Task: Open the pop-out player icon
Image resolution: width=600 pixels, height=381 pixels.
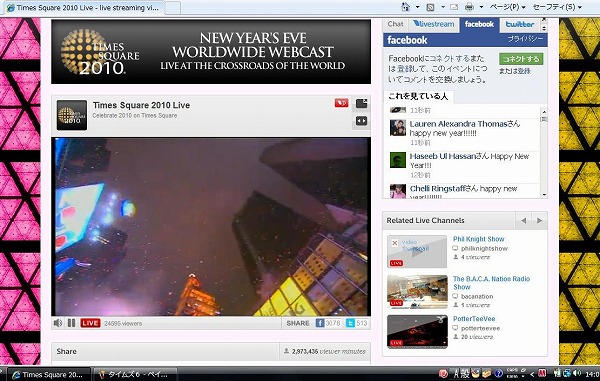Action: pyautogui.click(x=362, y=103)
